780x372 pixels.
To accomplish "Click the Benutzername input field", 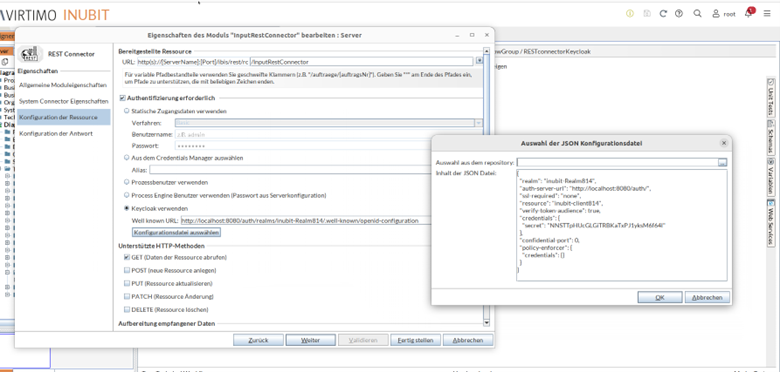I will click(303, 134).
